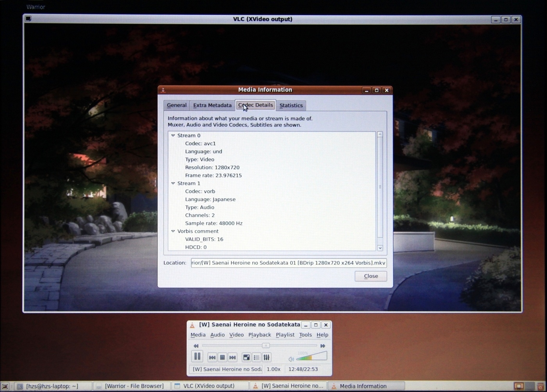
Task: Toggle fullscreen video mode button
Action: pos(246,357)
